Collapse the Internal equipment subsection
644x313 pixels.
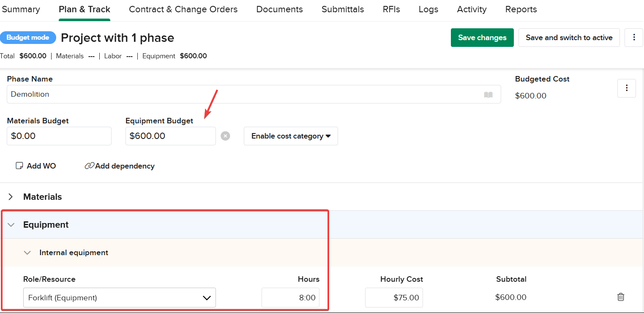pos(27,253)
